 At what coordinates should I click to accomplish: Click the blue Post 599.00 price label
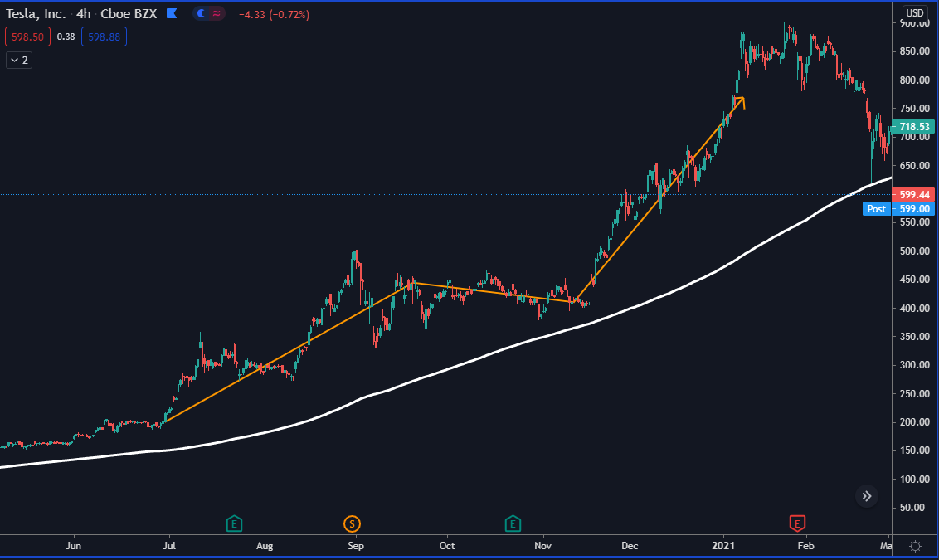[898, 208]
